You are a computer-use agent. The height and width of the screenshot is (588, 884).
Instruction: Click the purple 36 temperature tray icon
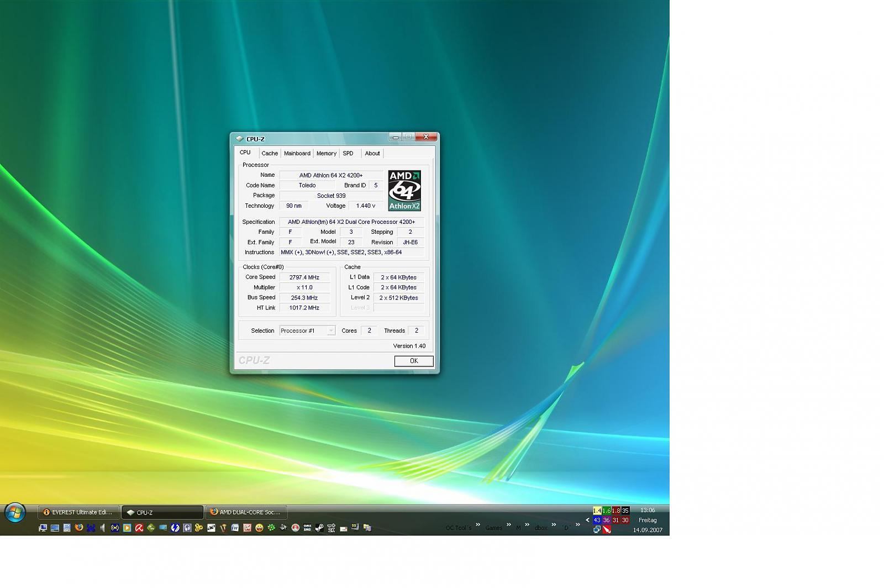[x=606, y=520]
